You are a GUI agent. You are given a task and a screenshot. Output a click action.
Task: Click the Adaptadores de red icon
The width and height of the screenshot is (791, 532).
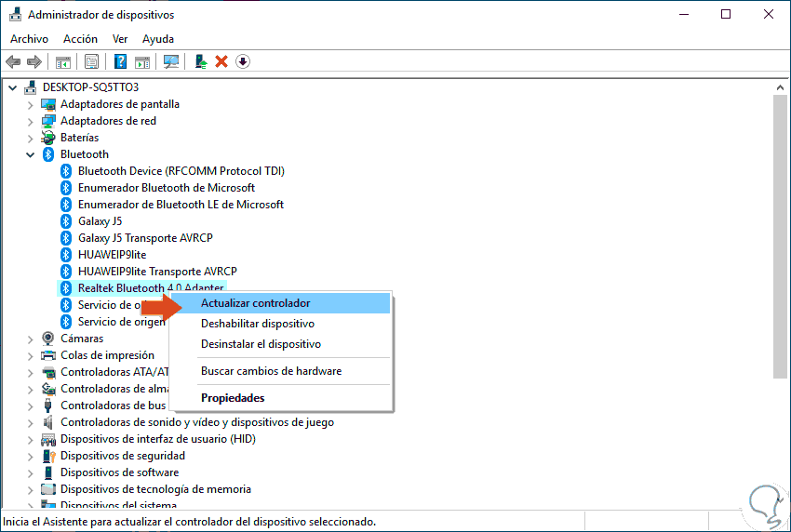click(x=47, y=121)
